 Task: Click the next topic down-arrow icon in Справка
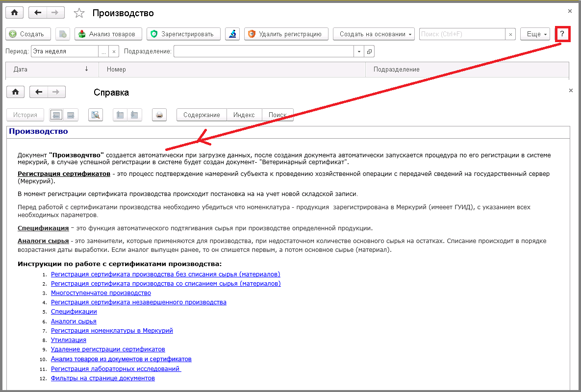[x=134, y=115]
